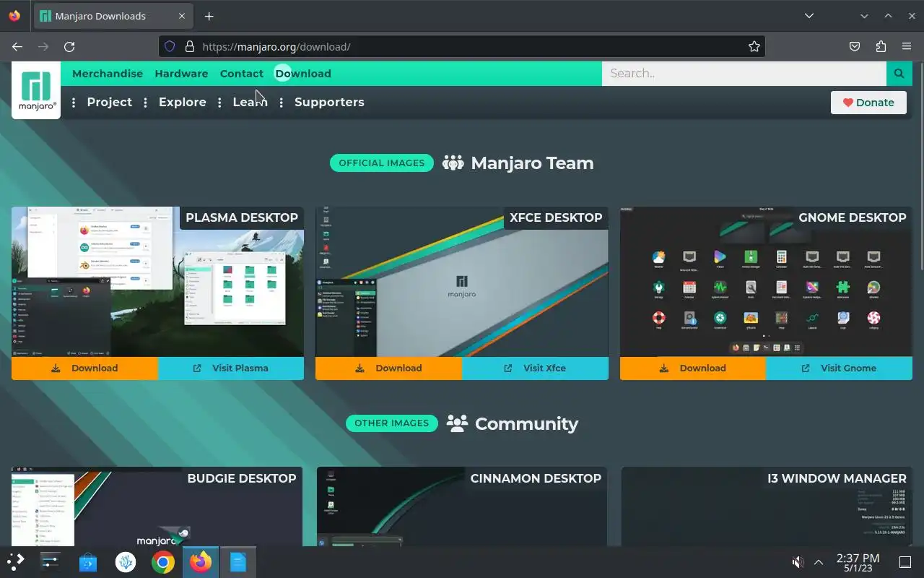Click the Firefox taskbar icon

(x=201, y=562)
